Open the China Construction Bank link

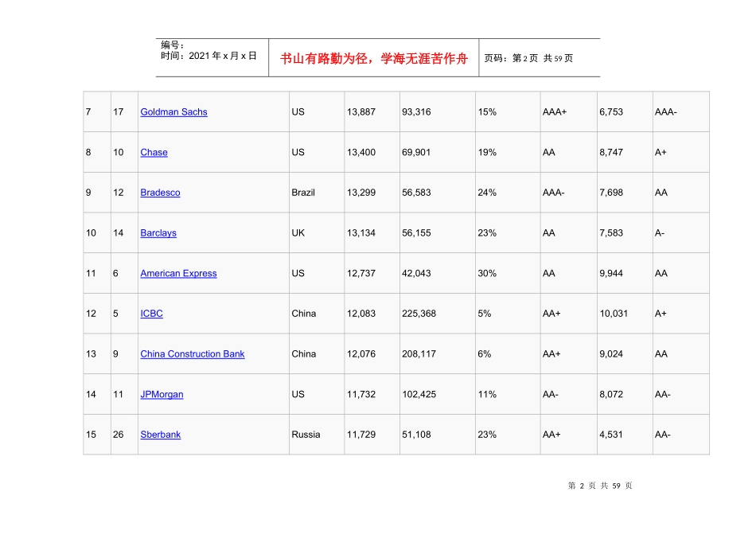(x=193, y=354)
